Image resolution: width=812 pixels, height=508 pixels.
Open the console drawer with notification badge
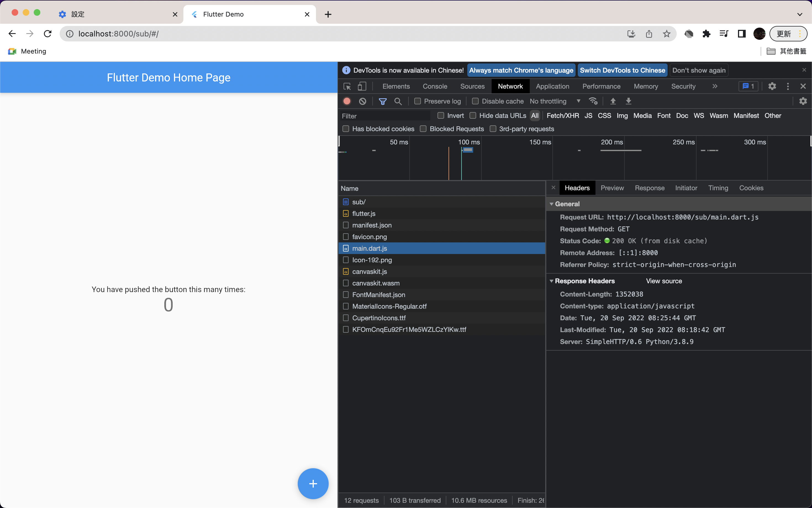click(748, 86)
